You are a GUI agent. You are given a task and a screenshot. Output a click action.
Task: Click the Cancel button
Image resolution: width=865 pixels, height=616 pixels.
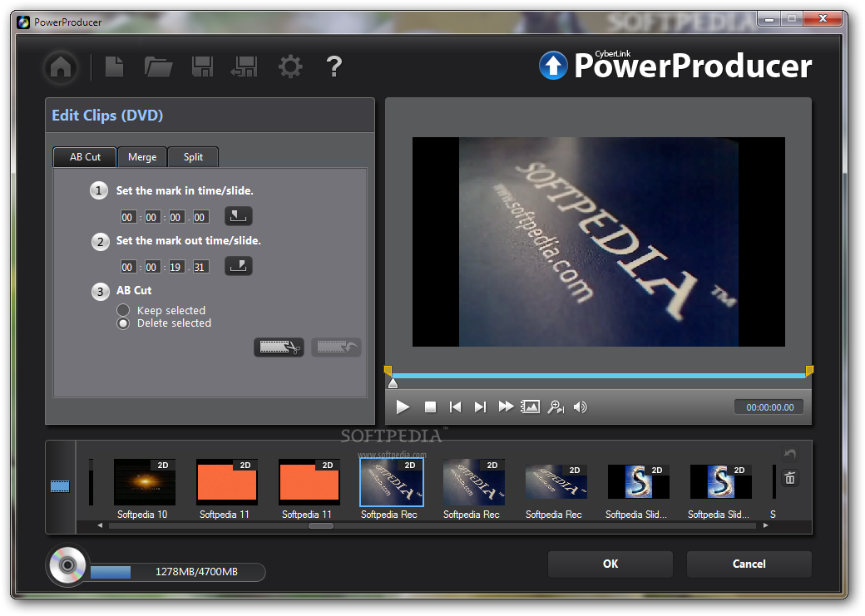click(749, 564)
